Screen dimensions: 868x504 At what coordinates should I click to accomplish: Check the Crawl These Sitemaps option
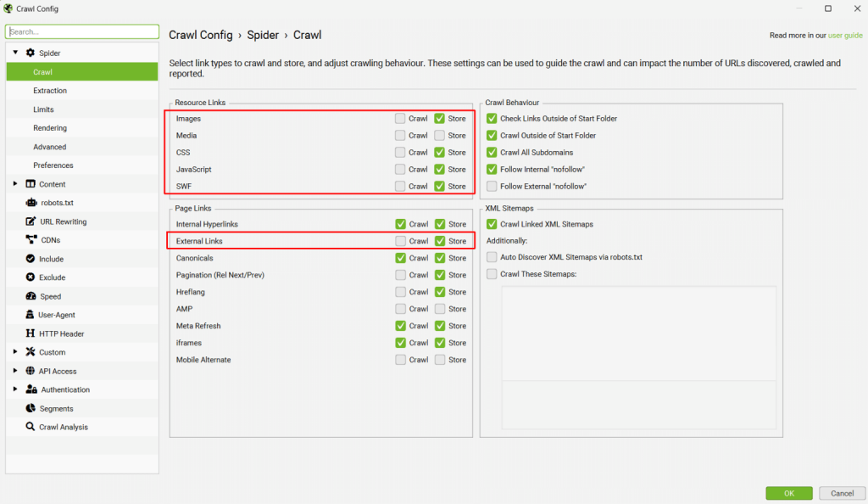(x=492, y=274)
